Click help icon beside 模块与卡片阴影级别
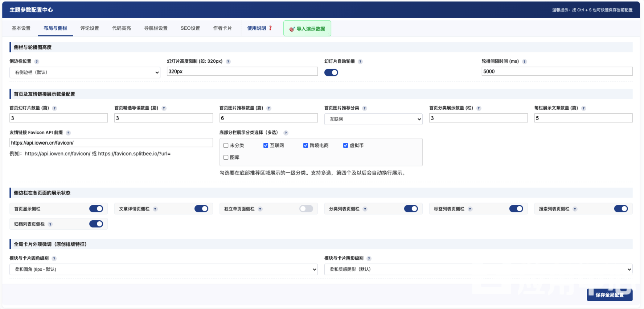 click(x=369, y=259)
